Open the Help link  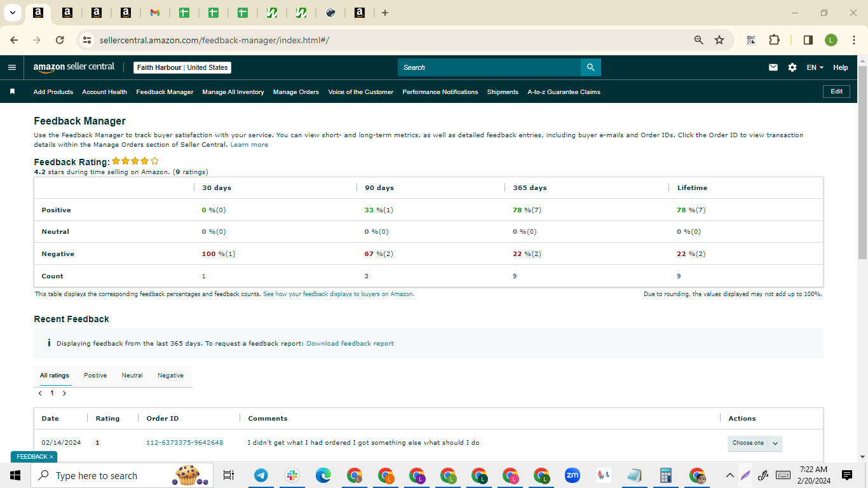pyautogui.click(x=840, y=67)
